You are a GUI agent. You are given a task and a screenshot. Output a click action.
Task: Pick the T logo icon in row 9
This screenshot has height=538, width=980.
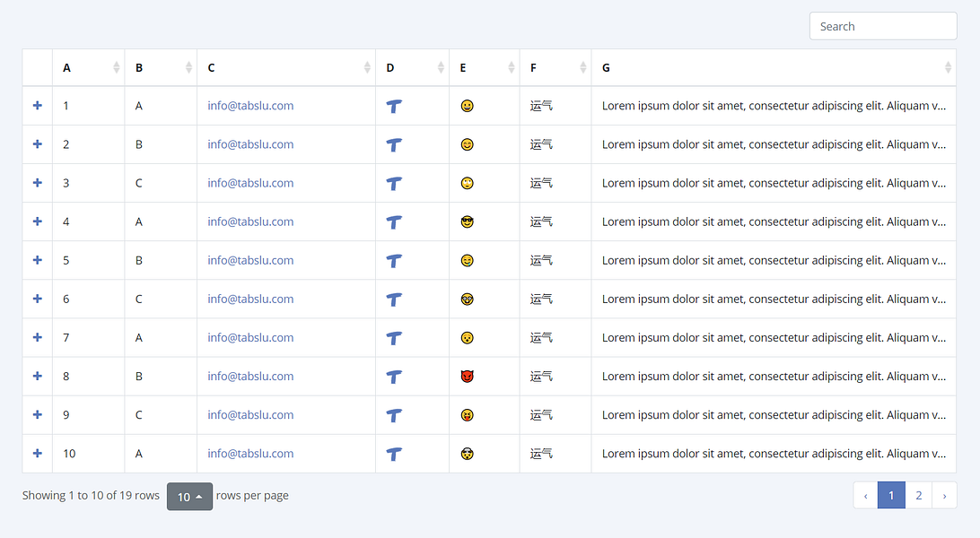click(394, 416)
